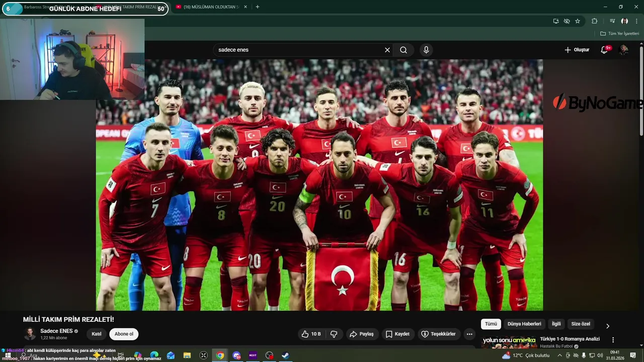644x362 pixels.
Task: Open Xbox-style circle app in taskbar
Action: 203,355
